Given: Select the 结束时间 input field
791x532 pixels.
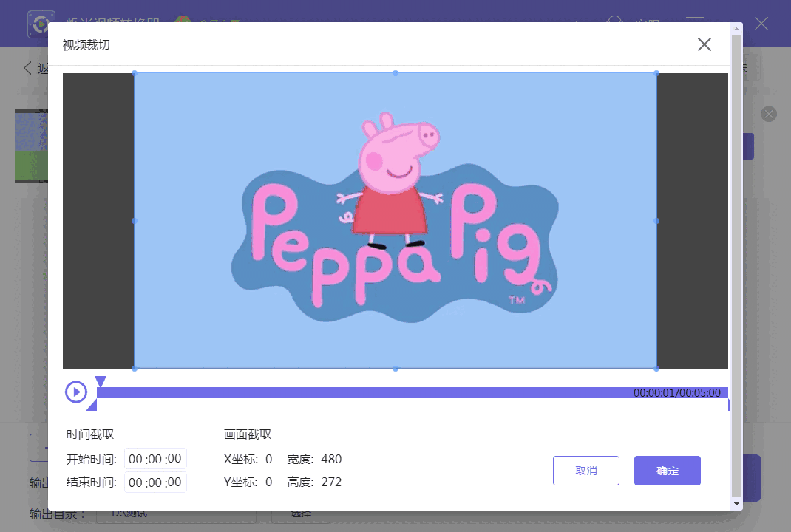Looking at the screenshot, I should tap(155, 482).
